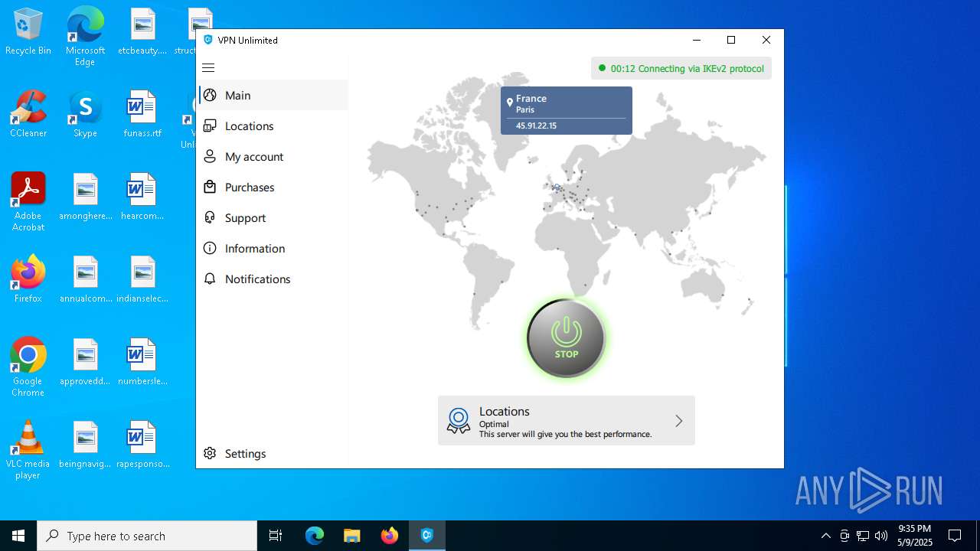Click the Settings gear icon

pos(210,453)
